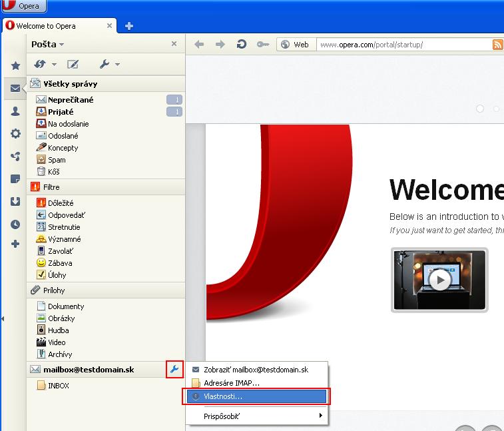This screenshot has width=504, height=431.
Task: Select the Stretnutie filter
Action: (106, 226)
